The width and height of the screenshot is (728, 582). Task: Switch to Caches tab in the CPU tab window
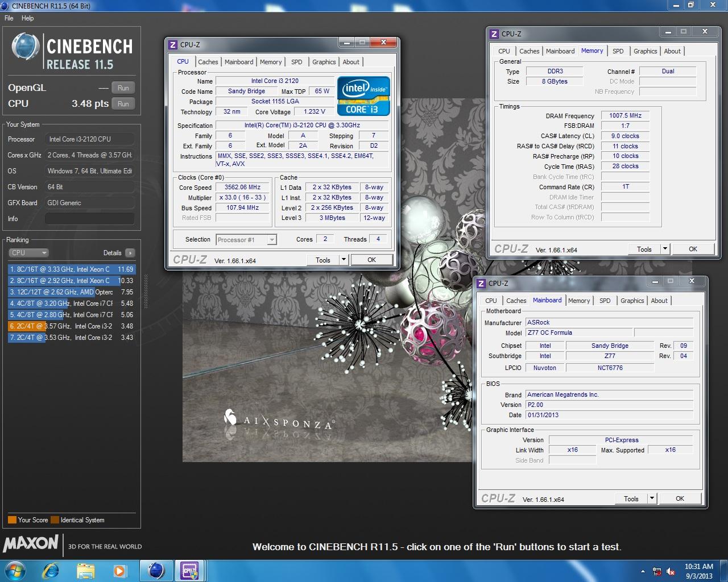tap(208, 62)
